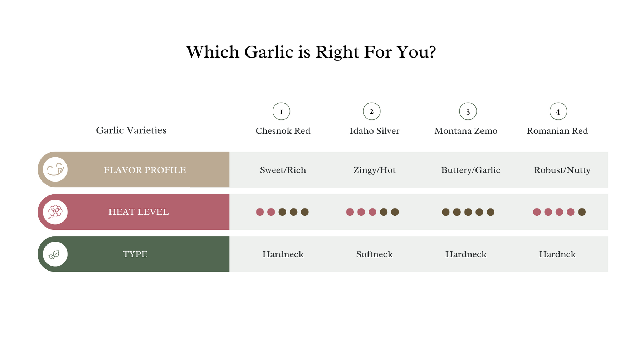Select the circled number 2 badge
The width and height of the screenshot is (644, 362).
coord(371,111)
